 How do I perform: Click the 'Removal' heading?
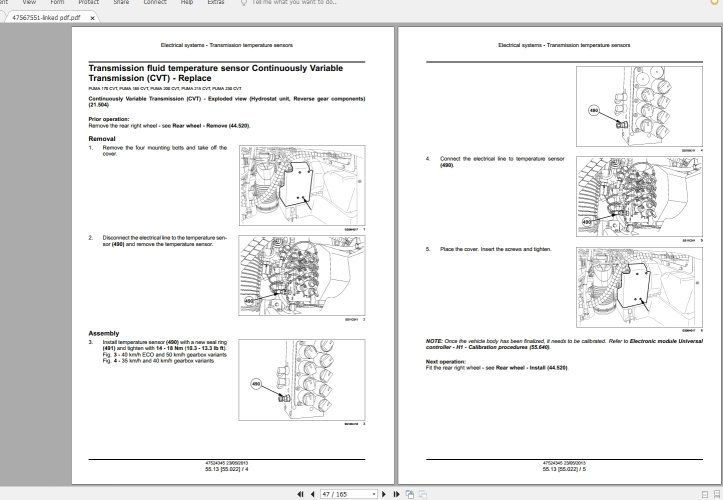102,139
